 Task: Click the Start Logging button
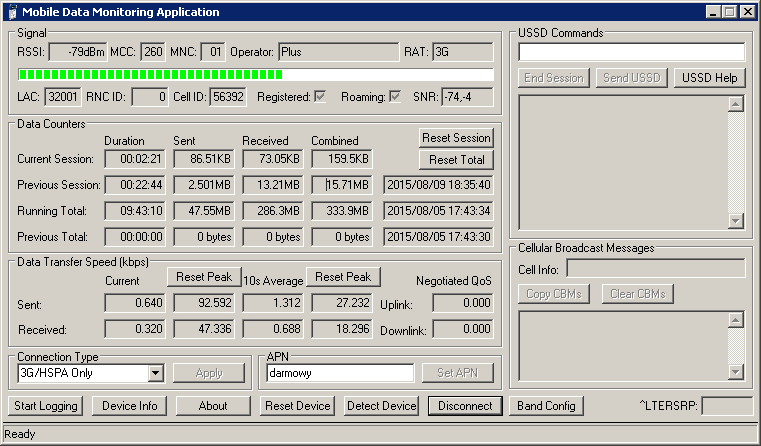coord(46,406)
